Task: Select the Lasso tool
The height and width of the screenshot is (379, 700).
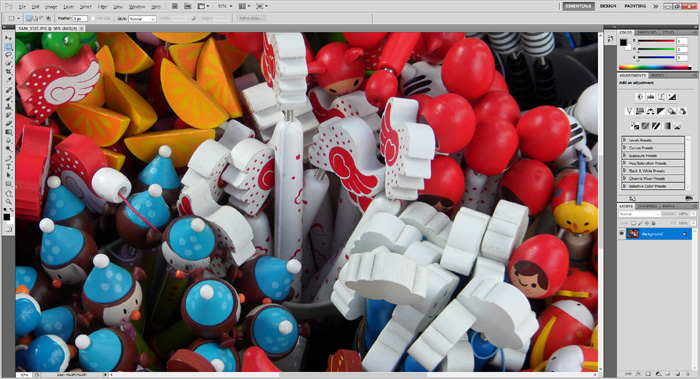Action: (8, 55)
